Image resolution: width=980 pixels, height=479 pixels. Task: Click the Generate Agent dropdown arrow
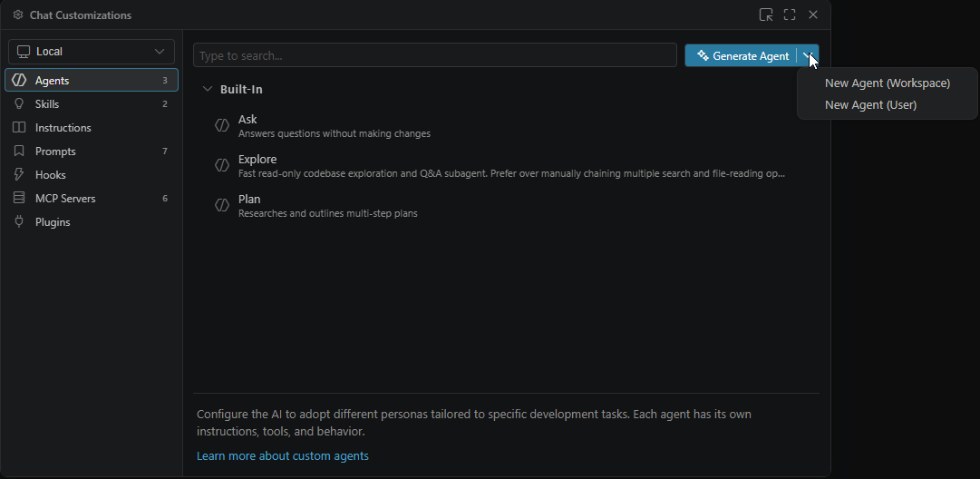click(807, 56)
